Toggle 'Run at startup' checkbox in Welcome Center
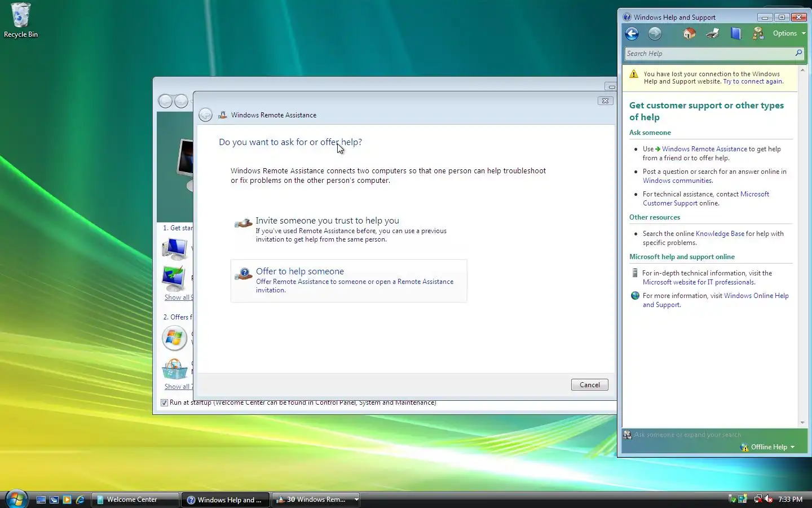The width and height of the screenshot is (812, 508). (x=164, y=402)
